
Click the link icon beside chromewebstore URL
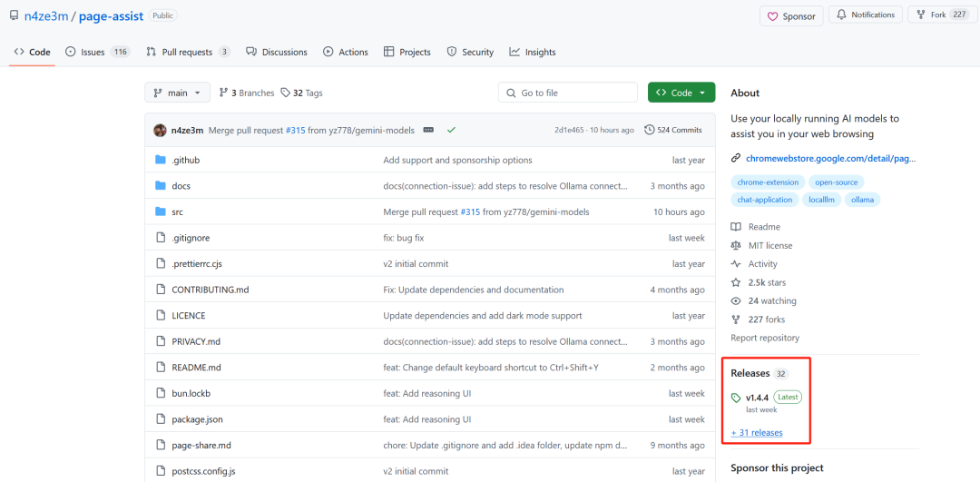[x=736, y=158]
